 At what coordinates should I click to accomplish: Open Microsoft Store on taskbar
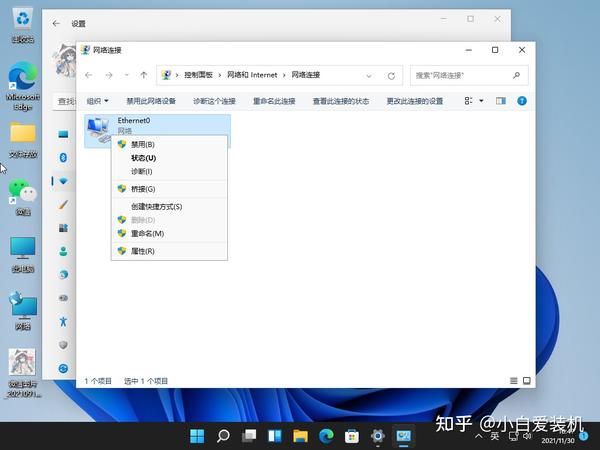pos(352,436)
